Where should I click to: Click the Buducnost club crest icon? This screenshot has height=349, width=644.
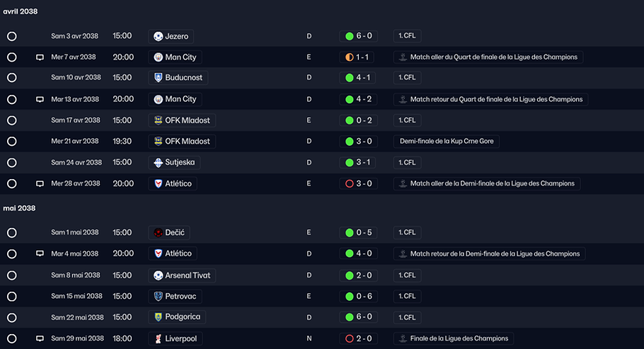tap(158, 78)
